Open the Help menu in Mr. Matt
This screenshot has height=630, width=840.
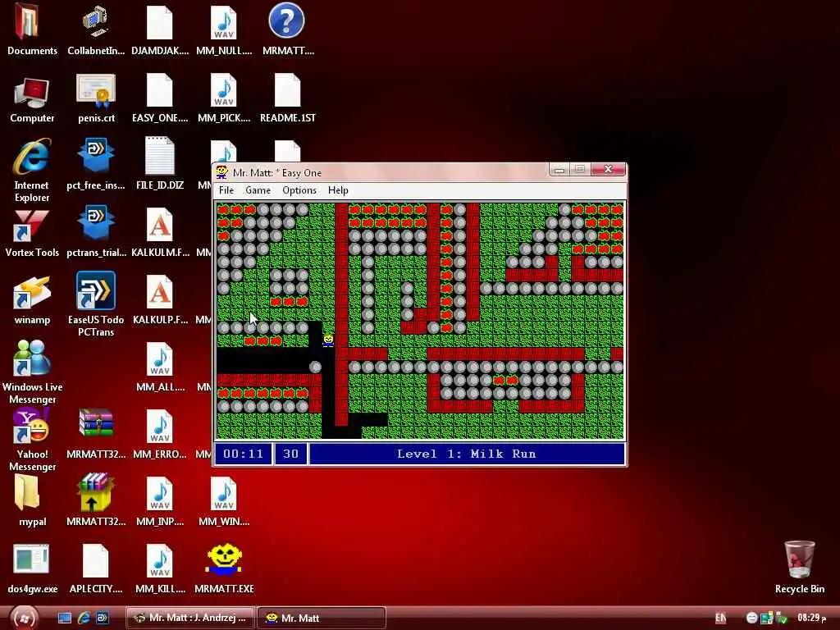(x=338, y=190)
